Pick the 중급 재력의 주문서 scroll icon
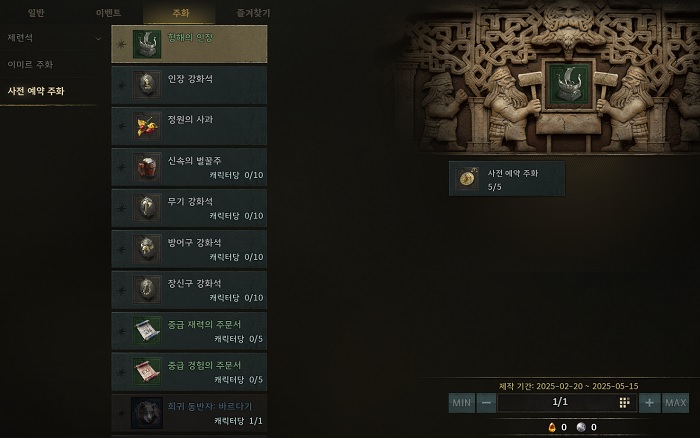Image resolution: width=700 pixels, height=438 pixels. point(147,331)
